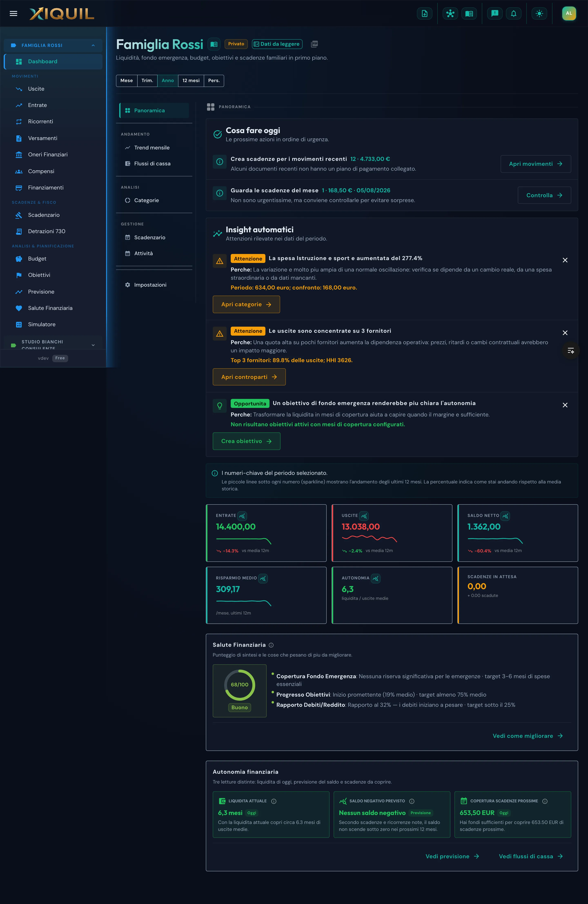
Task: Toggle the light theme sun icon
Action: [x=539, y=14]
